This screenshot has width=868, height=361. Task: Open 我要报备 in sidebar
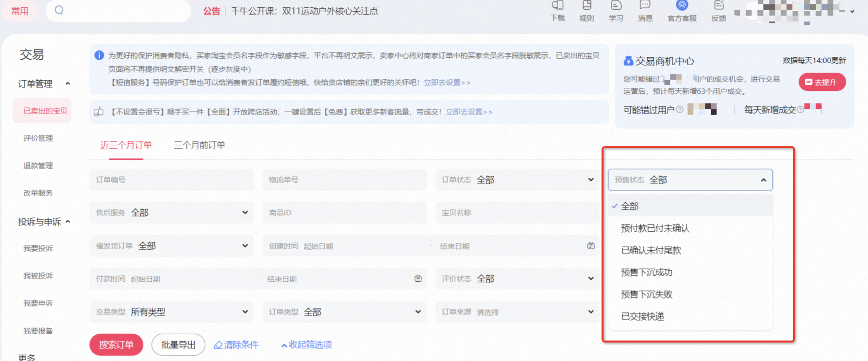[38, 331]
